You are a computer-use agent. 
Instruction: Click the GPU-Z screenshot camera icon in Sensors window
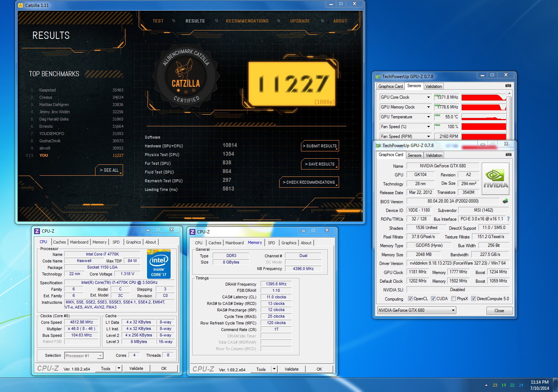[508, 86]
